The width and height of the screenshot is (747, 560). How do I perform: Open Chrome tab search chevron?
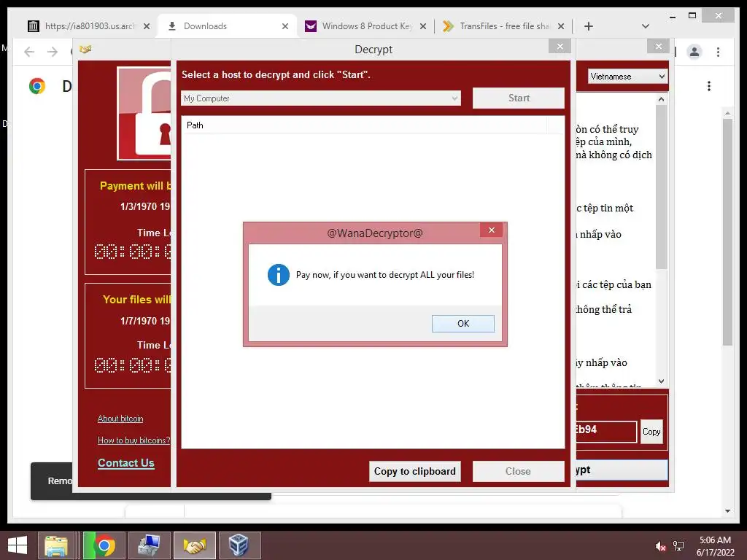click(x=645, y=26)
